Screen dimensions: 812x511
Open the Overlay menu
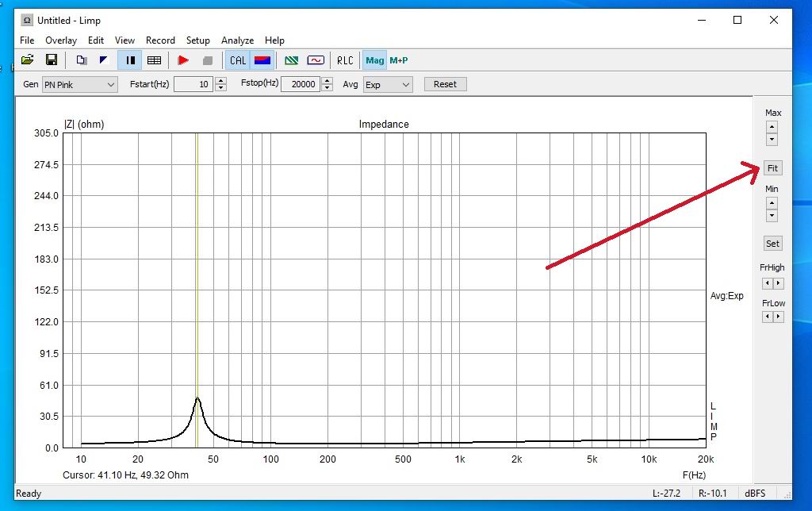[x=60, y=40]
